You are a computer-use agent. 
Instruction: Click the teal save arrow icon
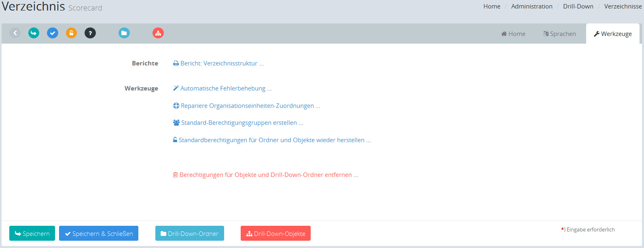pyautogui.click(x=34, y=33)
